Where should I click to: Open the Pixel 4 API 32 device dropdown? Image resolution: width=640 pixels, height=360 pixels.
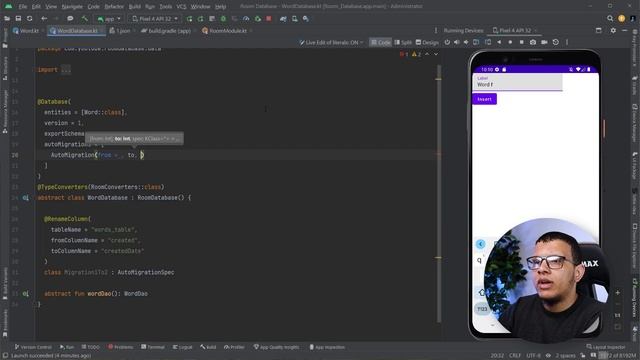click(x=155, y=19)
